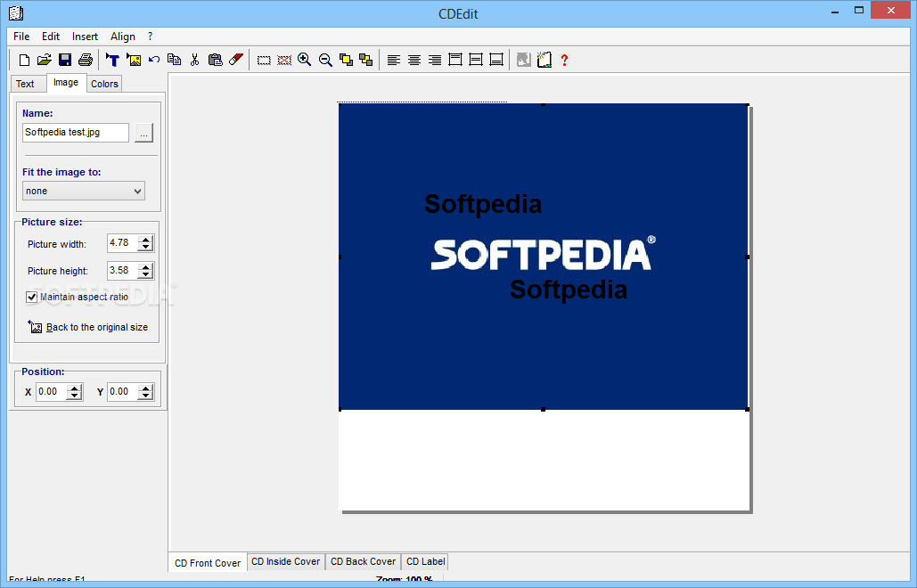917x588 pixels.
Task: Increase Picture height with up arrow
Action: (145, 267)
